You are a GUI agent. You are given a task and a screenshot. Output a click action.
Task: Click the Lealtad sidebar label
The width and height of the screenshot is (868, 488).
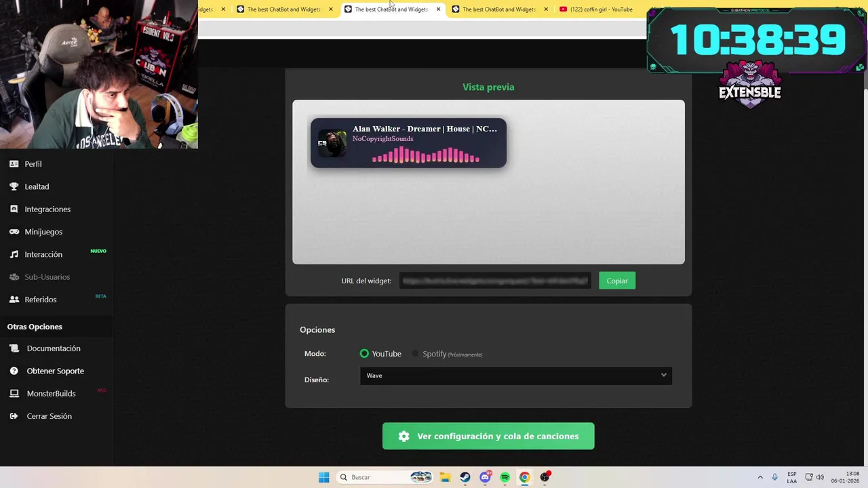(x=37, y=186)
